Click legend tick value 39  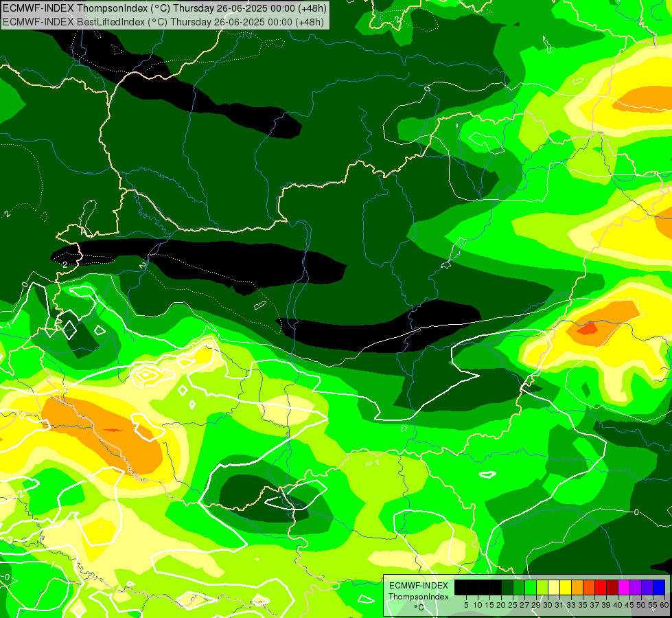coord(606,605)
